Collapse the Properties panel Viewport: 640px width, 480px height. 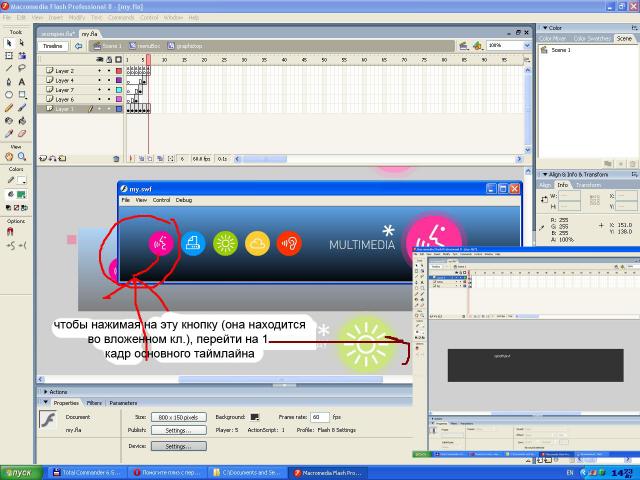46,402
